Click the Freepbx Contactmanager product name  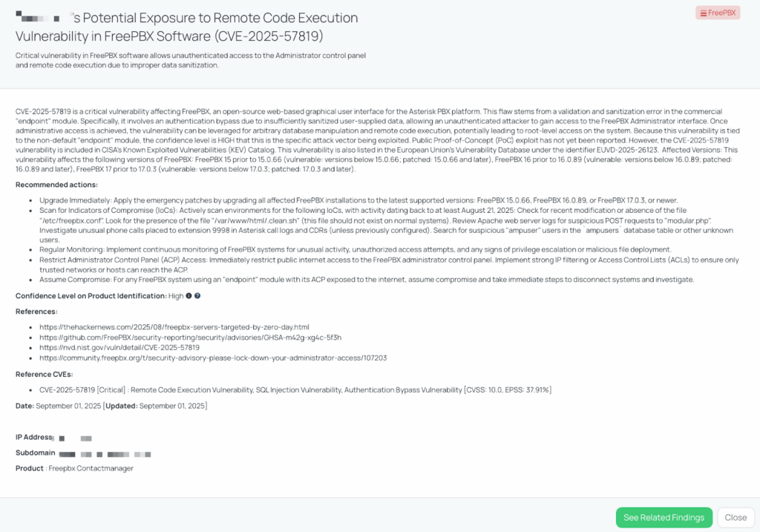click(91, 468)
